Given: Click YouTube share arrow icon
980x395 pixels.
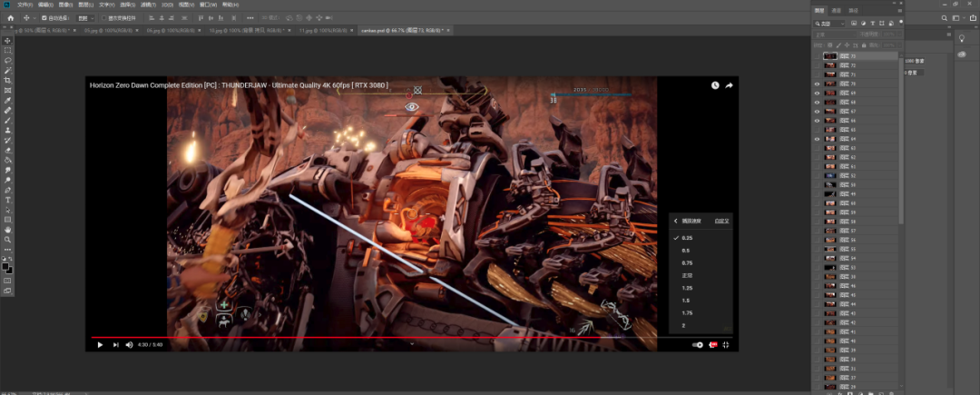Looking at the screenshot, I should coord(729,85).
